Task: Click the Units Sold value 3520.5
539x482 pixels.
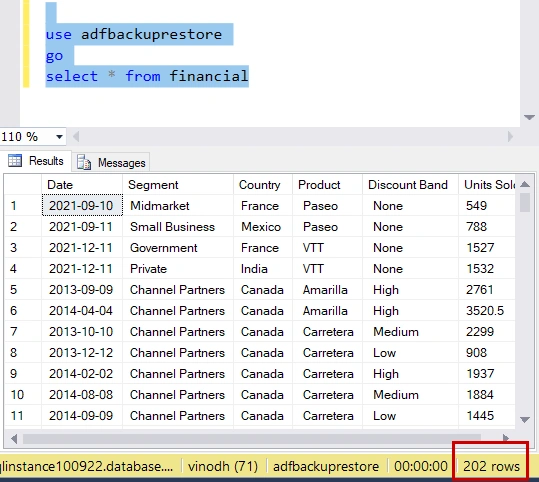Action: [x=487, y=310]
